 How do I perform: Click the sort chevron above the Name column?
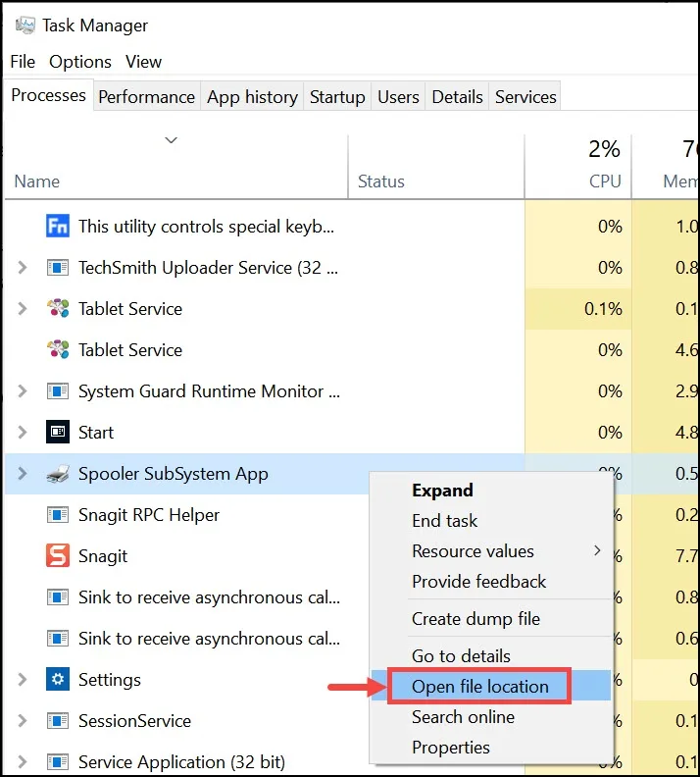point(171,140)
